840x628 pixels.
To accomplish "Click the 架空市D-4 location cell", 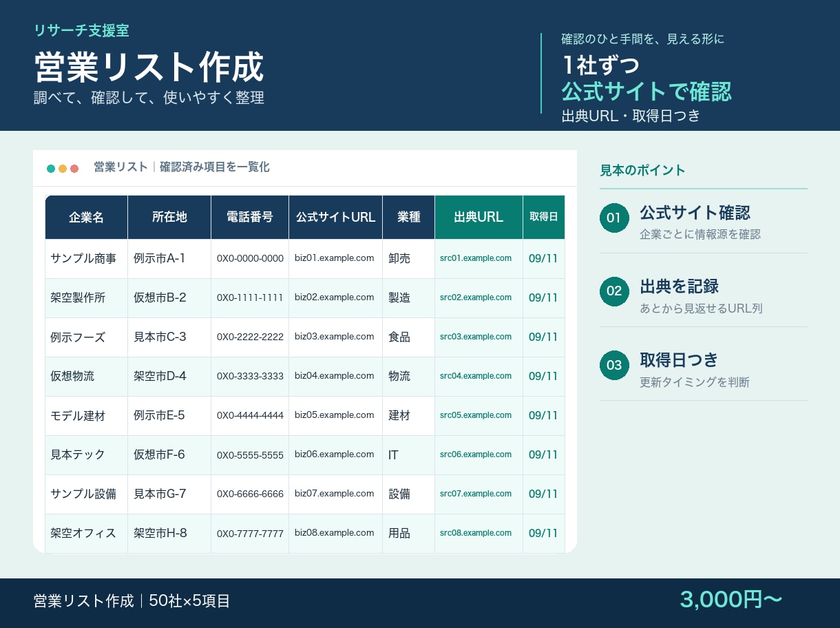I will coord(169,377).
